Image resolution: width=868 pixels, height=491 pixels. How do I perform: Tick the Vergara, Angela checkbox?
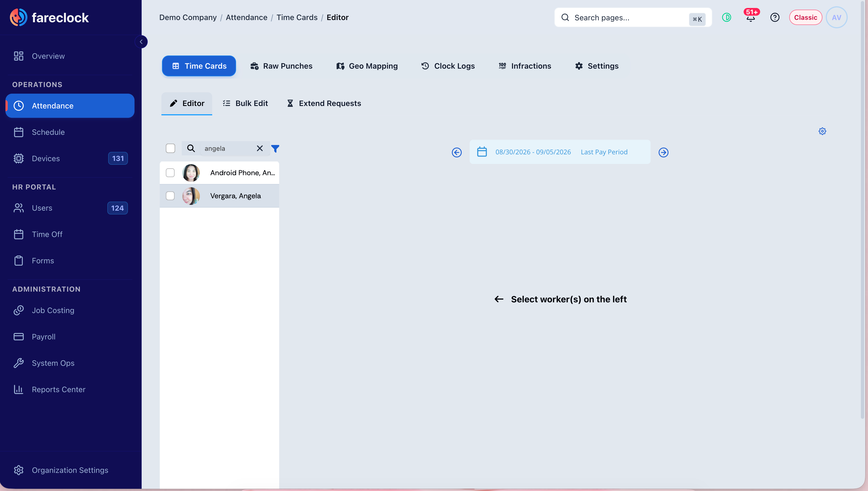170,196
